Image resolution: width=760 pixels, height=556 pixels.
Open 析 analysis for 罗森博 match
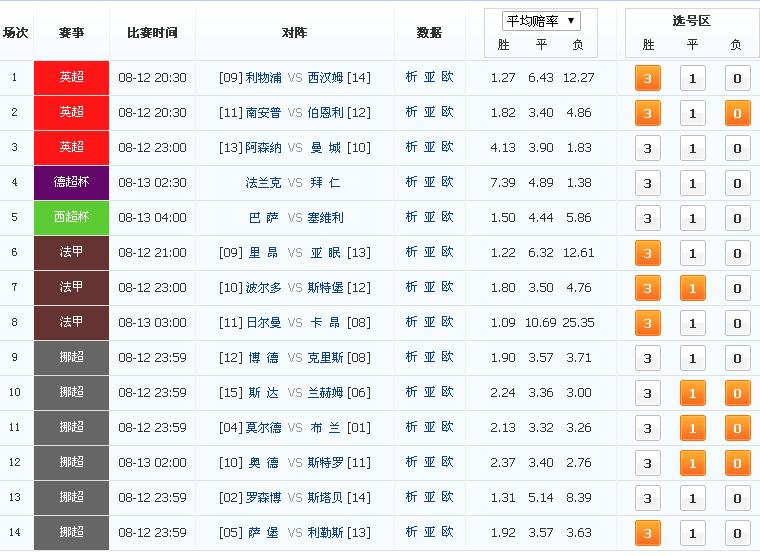[411, 497]
